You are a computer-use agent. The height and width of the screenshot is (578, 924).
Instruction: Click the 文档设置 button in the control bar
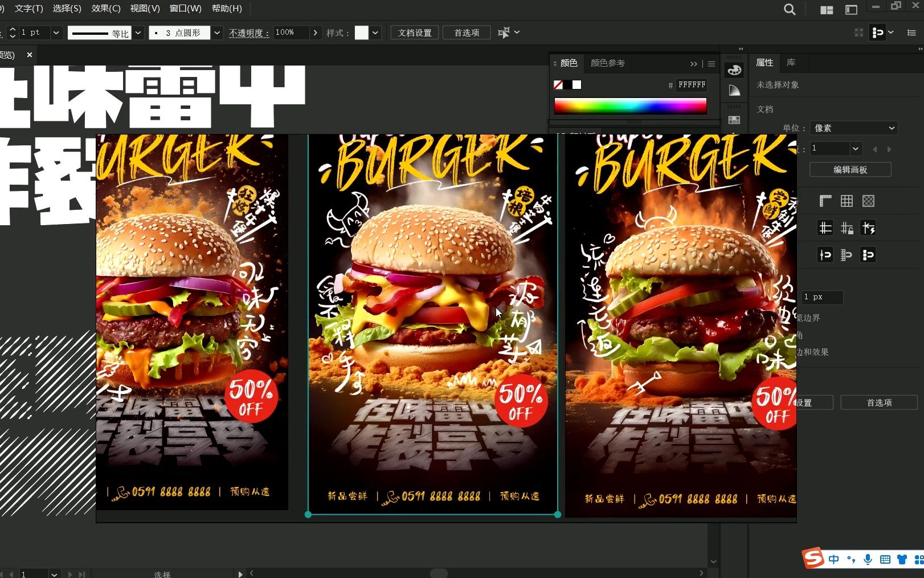point(415,32)
